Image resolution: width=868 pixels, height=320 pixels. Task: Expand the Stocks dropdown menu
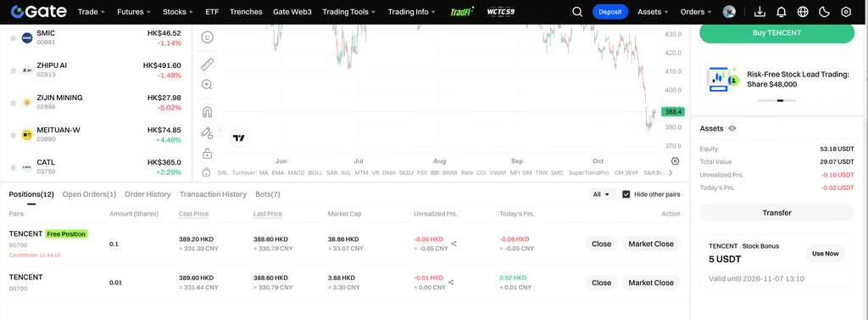pyautogui.click(x=178, y=12)
